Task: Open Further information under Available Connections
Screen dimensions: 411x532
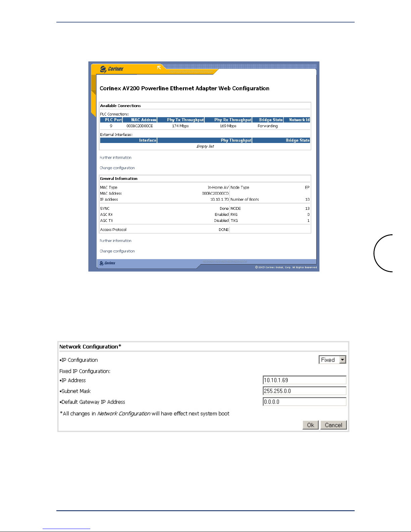Action: point(115,158)
